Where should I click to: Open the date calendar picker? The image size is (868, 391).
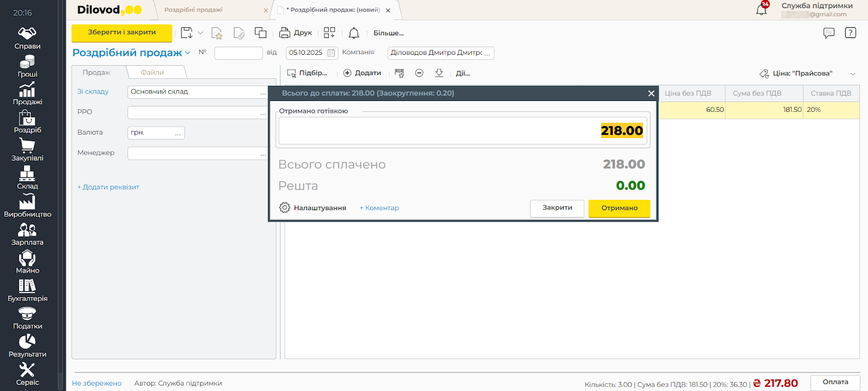331,53
